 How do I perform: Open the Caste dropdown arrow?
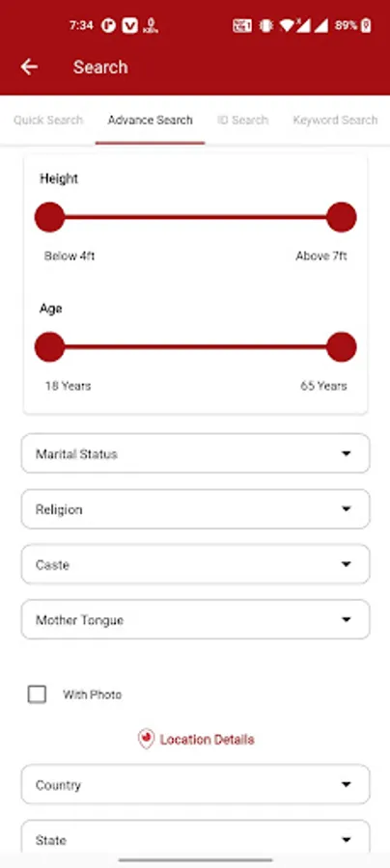(347, 564)
